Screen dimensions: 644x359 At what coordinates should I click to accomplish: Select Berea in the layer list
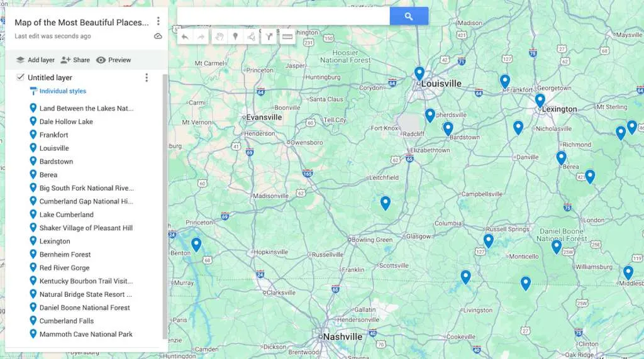click(x=48, y=175)
